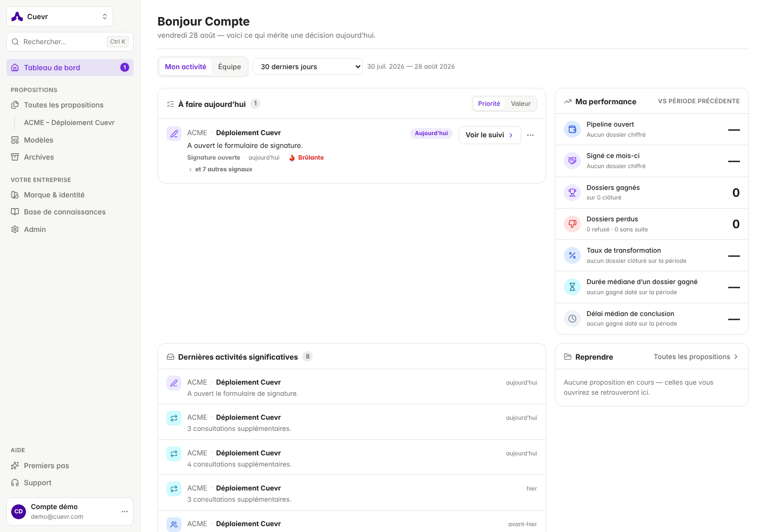Click the Pipeline ouvert wallet icon
This screenshot has width=766, height=532.
[572, 129]
